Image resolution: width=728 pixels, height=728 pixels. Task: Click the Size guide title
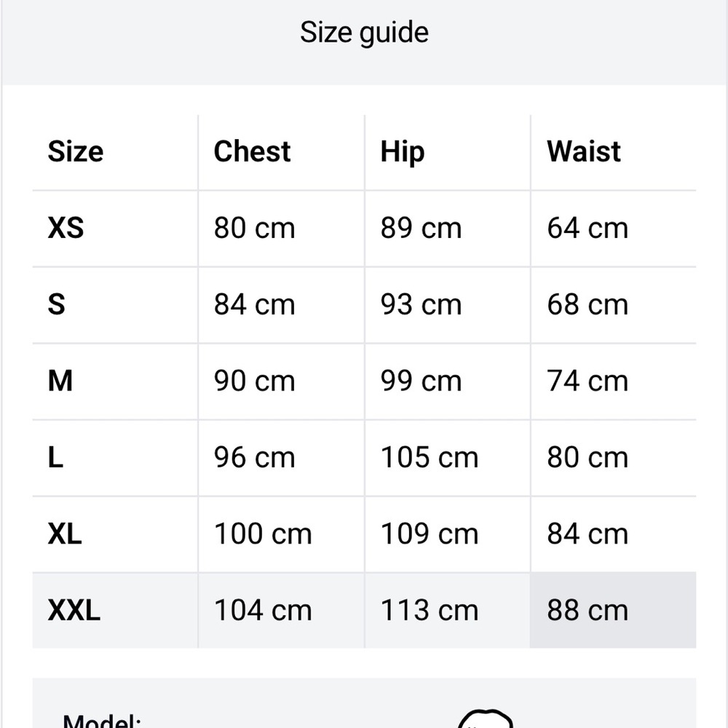(364, 32)
